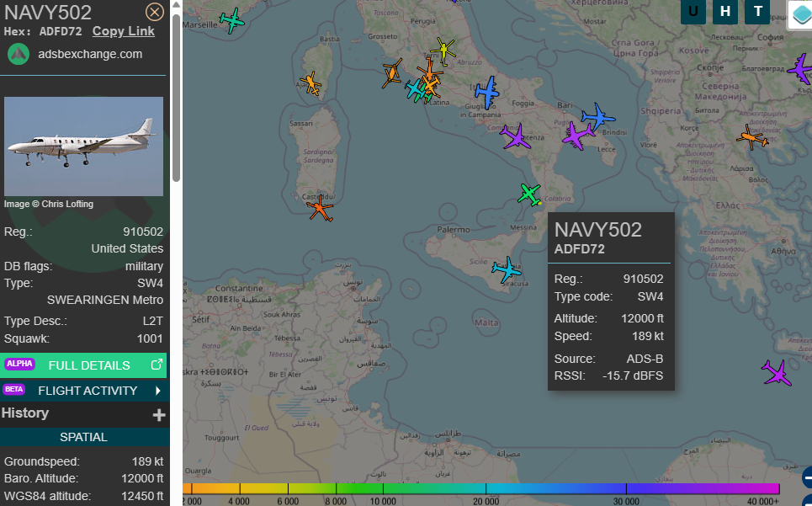Click the 10 000 mark on the altitude legend
812x506 pixels.
pyautogui.click(x=383, y=501)
